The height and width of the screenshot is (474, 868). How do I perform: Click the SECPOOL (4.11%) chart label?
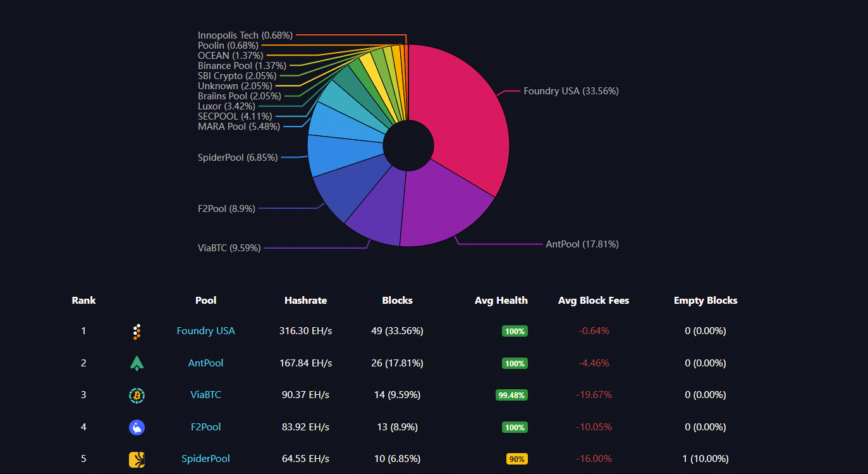click(x=235, y=116)
